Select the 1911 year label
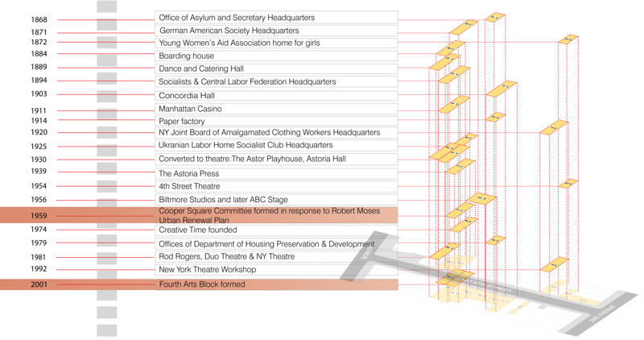 [39, 111]
